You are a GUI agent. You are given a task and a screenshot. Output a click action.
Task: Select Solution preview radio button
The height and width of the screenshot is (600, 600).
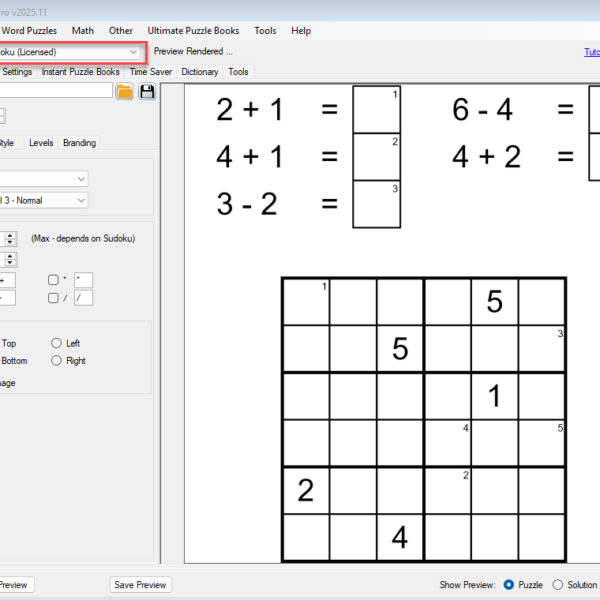tap(558, 585)
